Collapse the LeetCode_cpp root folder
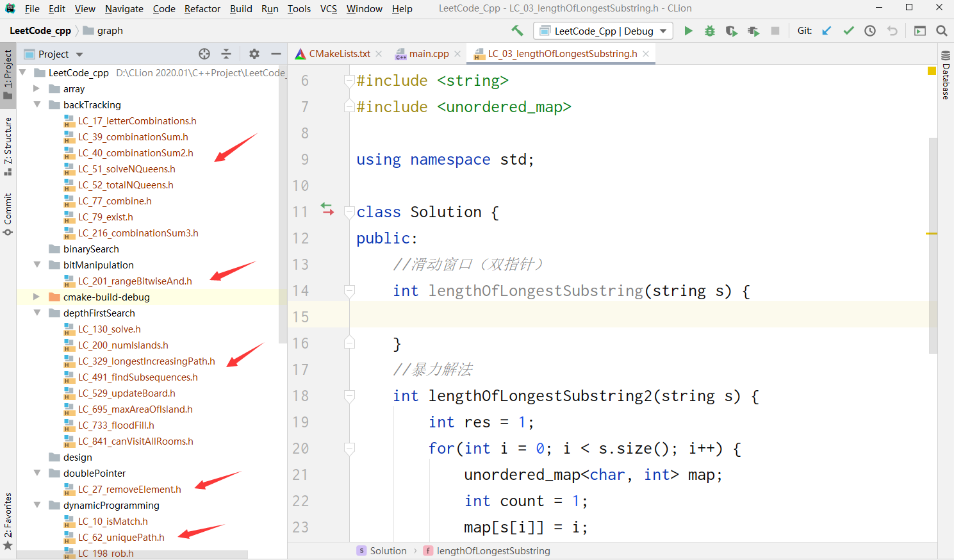The height and width of the screenshot is (560, 954). [22, 72]
